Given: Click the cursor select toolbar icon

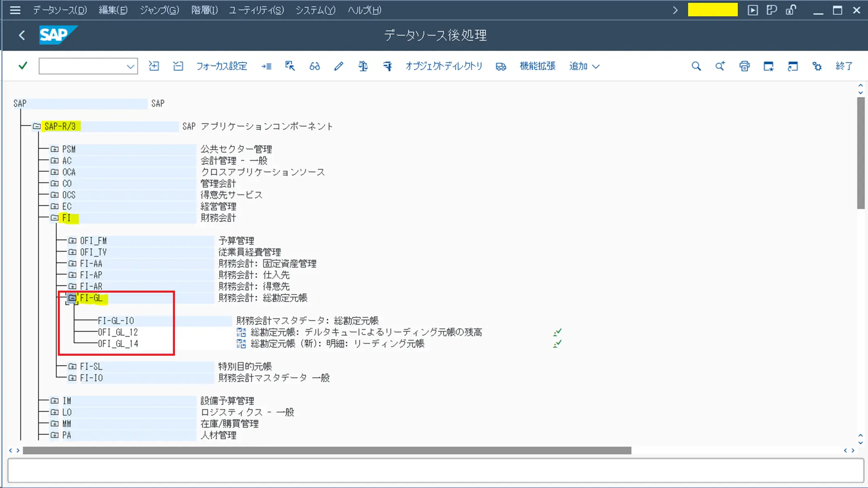Looking at the screenshot, I should click(x=290, y=66).
